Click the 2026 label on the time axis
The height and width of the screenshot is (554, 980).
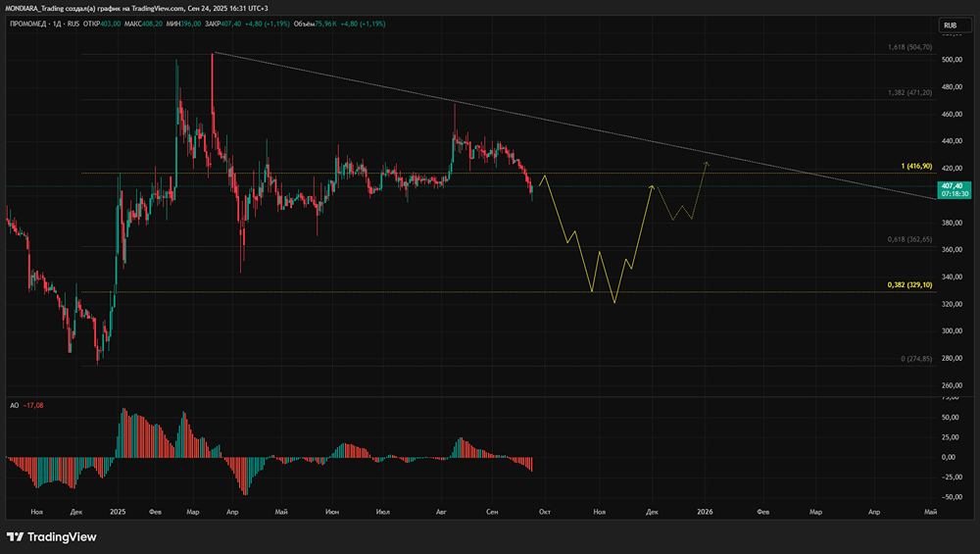click(x=705, y=512)
